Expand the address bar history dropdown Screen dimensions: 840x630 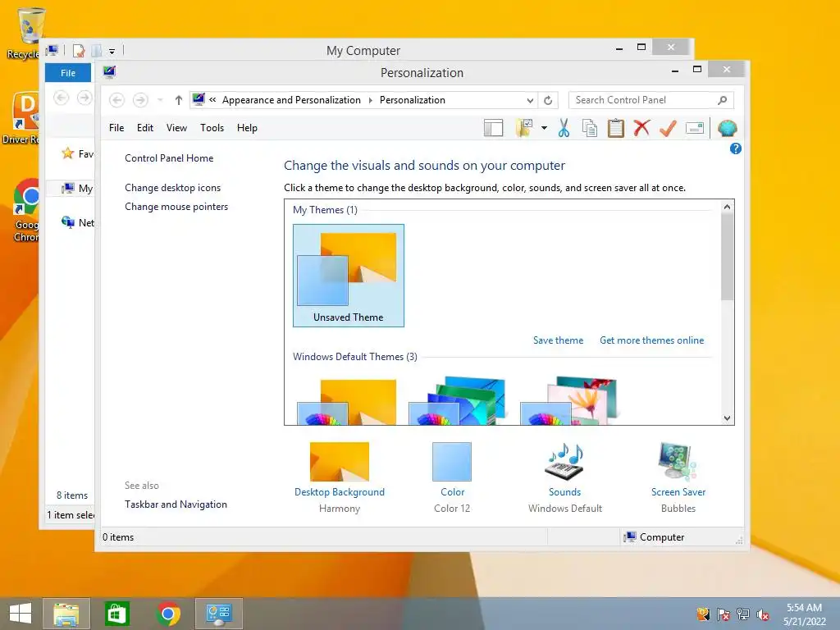pyautogui.click(x=530, y=100)
